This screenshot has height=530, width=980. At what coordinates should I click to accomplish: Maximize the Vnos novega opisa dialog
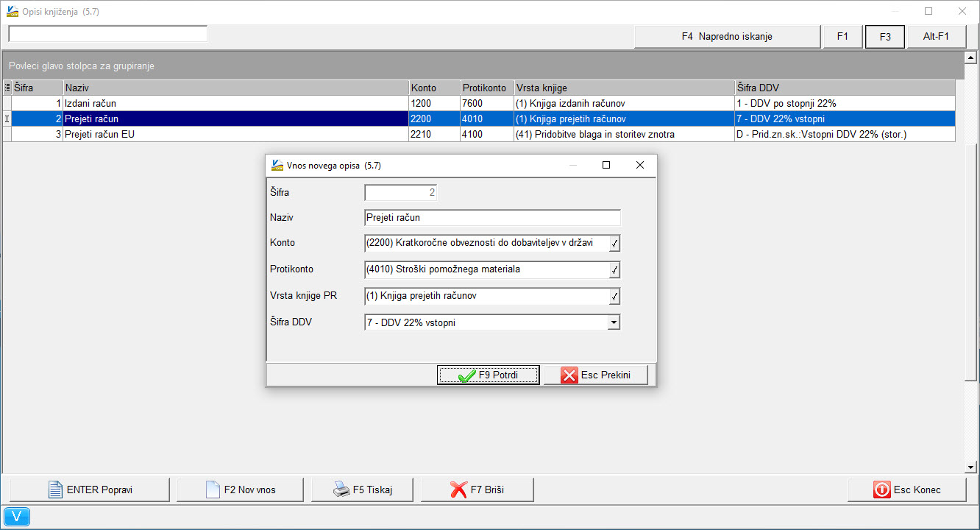[x=606, y=166]
